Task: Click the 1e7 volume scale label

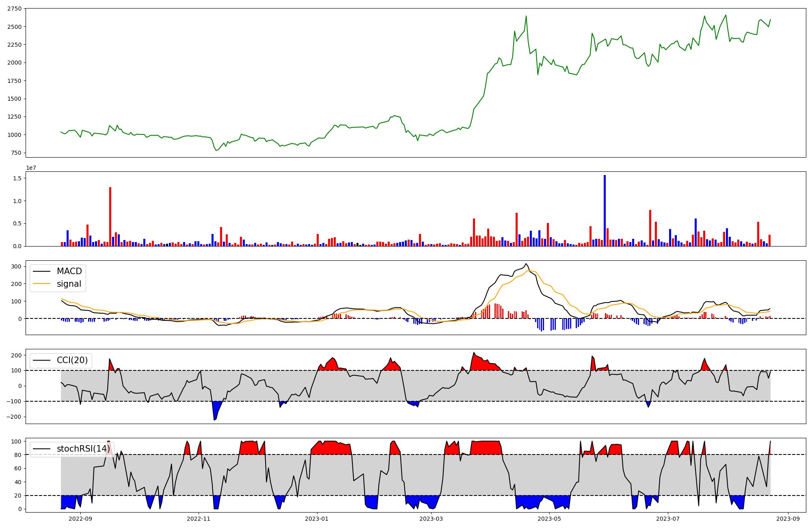Action: 31,168
